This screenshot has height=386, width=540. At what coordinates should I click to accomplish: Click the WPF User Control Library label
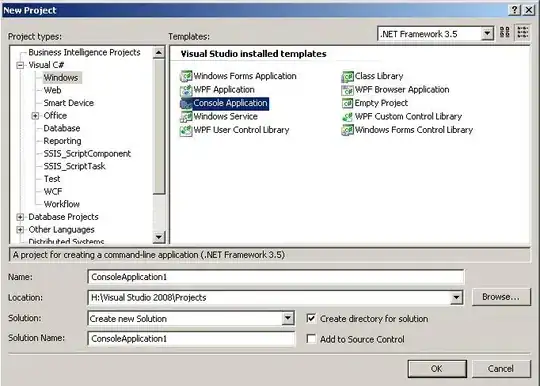click(241, 130)
